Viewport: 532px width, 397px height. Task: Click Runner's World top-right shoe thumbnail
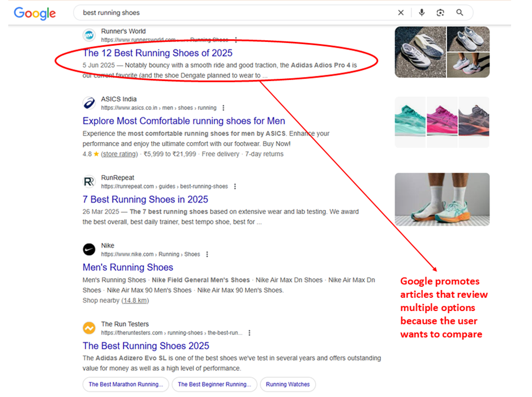469,39
